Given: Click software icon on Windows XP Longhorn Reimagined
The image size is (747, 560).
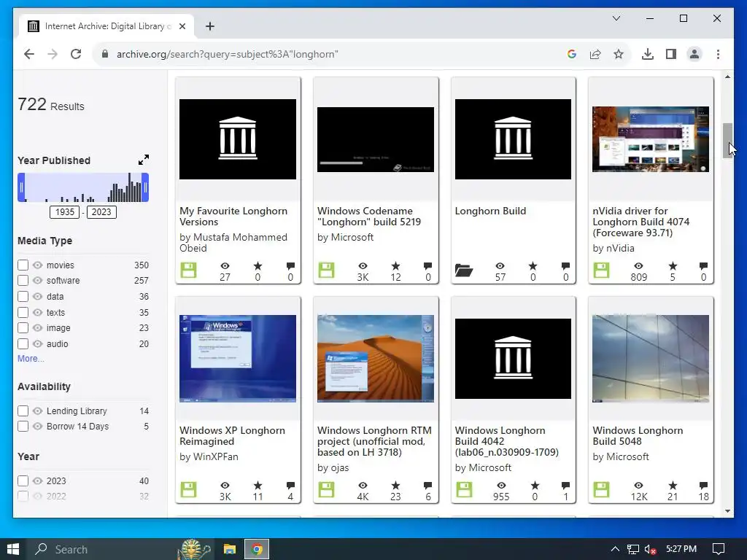Looking at the screenshot, I should 188,489.
